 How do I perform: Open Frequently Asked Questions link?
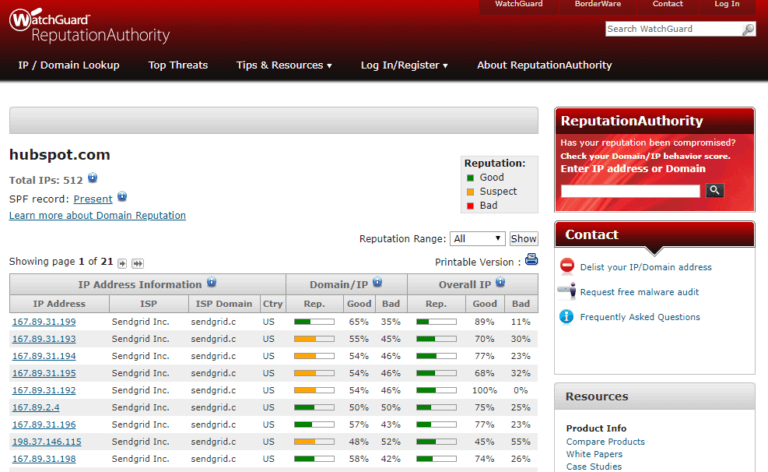click(x=640, y=317)
